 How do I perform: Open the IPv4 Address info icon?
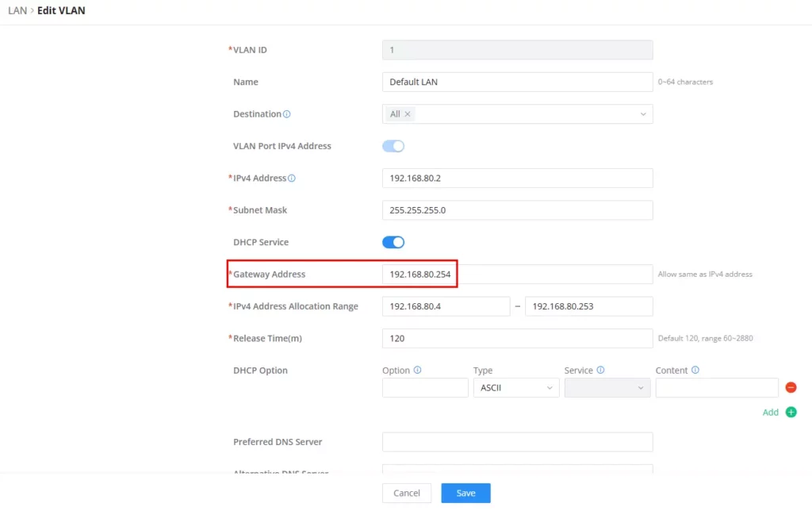292,179
